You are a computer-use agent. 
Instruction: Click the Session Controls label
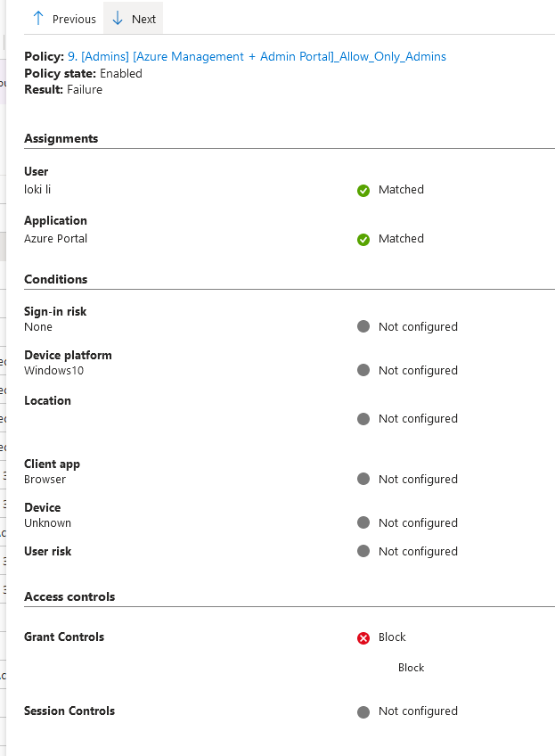point(69,711)
